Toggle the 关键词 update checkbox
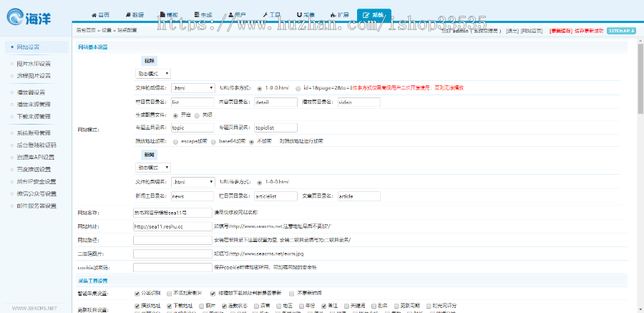 [346, 306]
